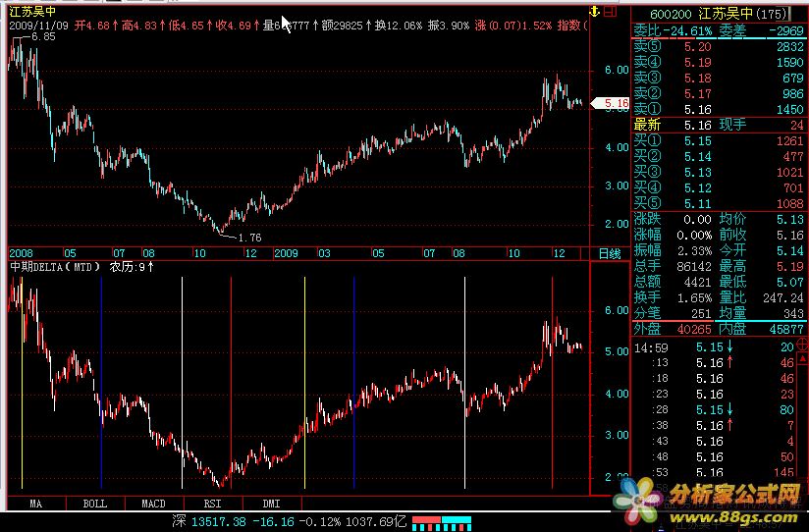The height and width of the screenshot is (532, 809).
Task: Click the yellow anchor icon above the price axis
Action: [x=594, y=12]
